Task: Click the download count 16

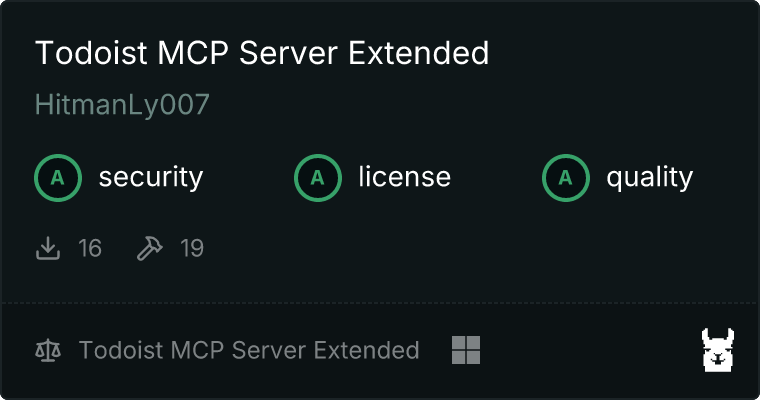Action: (90, 248)
